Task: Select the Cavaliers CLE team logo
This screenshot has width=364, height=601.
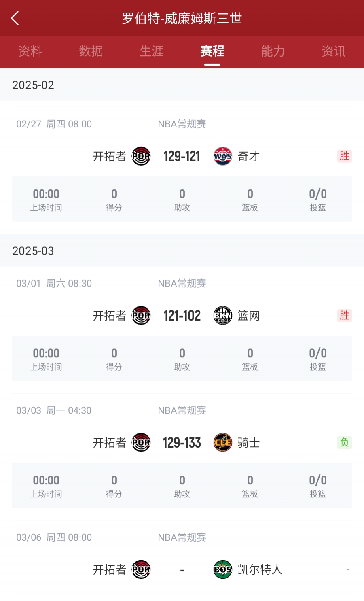Action: (222, 442)
